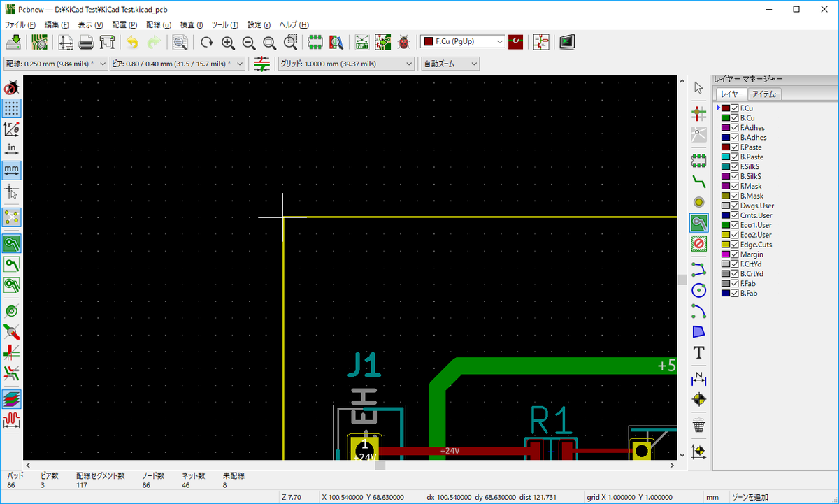Toggle layers manager visibility icon
Image resolution: width=839 pixels, height=504 pixels.
[12, 398]
